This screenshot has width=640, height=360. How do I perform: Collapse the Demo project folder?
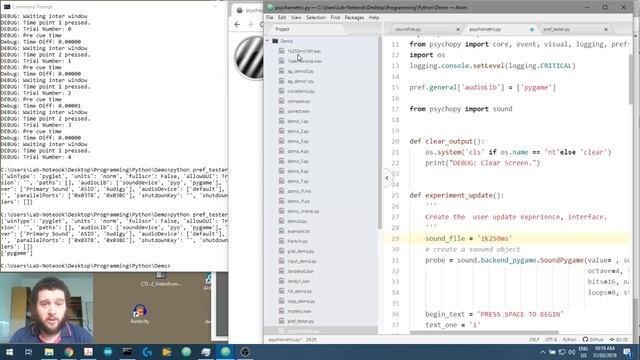(x=268, y=41)
